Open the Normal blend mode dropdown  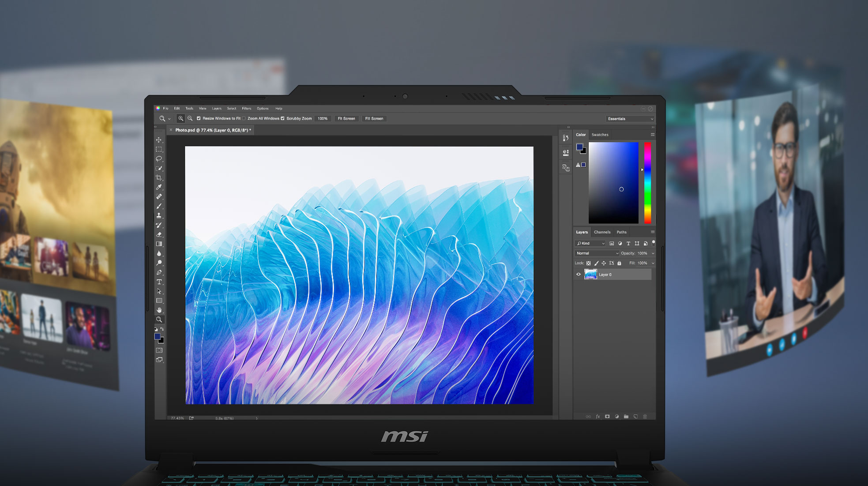(597, 253)
